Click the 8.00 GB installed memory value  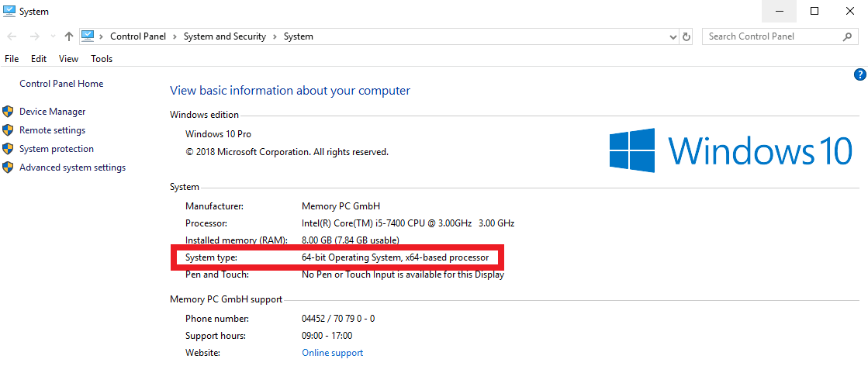(x=351, y=240)
